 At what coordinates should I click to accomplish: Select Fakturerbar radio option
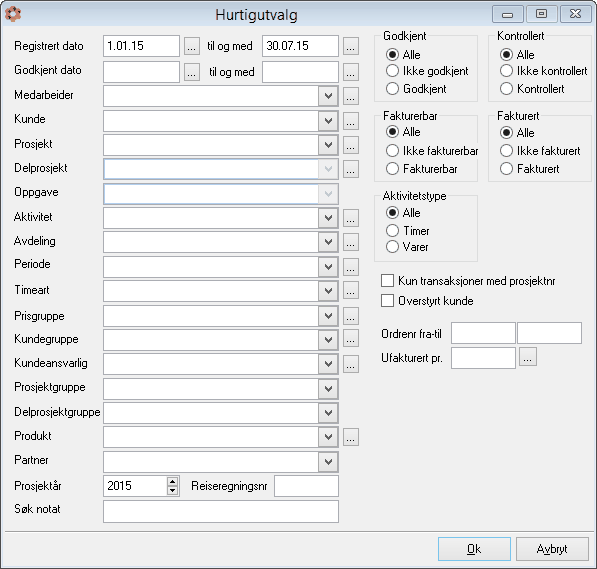(421, 169)
